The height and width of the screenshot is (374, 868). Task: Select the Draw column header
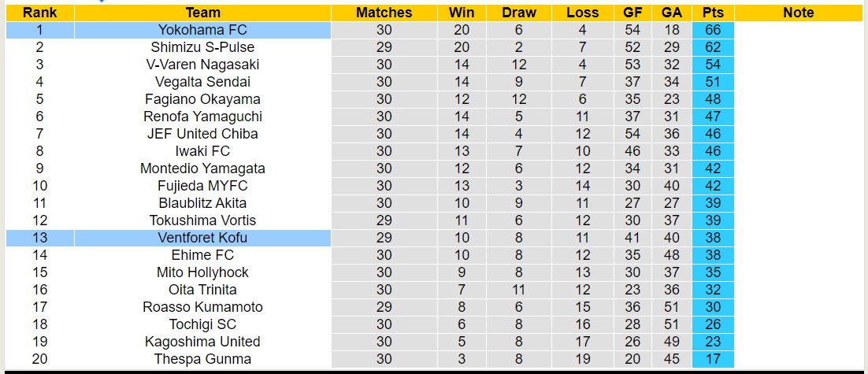(x=518, y=13)
